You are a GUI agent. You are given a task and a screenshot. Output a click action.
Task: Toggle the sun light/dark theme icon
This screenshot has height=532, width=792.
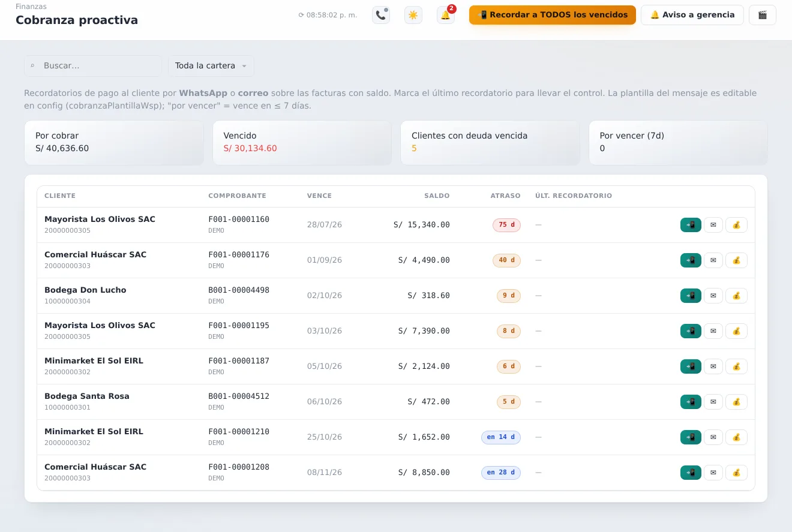tap(413, 15)
